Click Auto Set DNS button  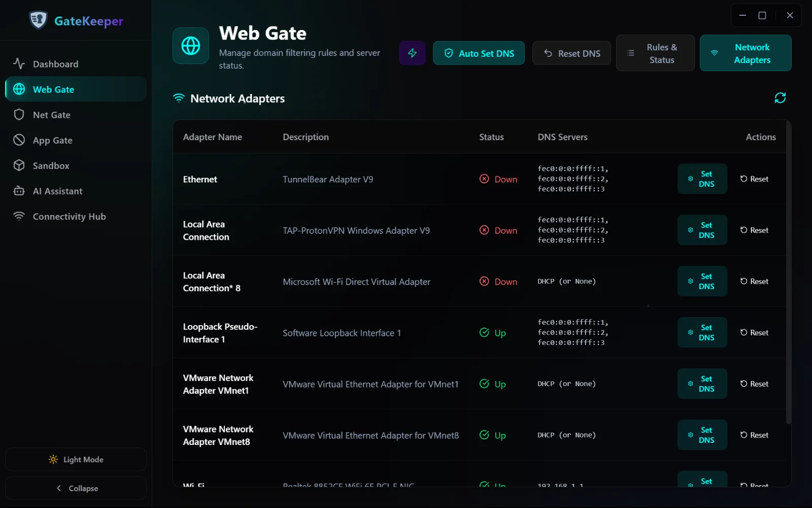[x=479, y=53]
